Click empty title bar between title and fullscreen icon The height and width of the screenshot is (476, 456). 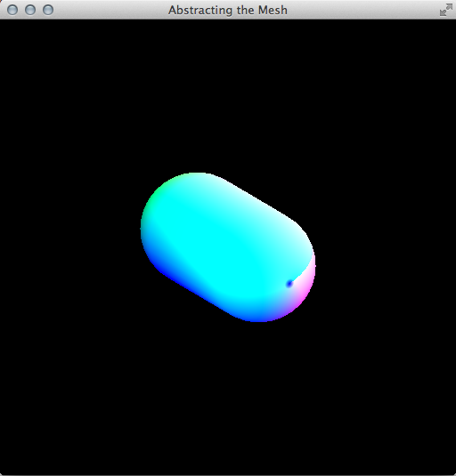tap(363, 10)
